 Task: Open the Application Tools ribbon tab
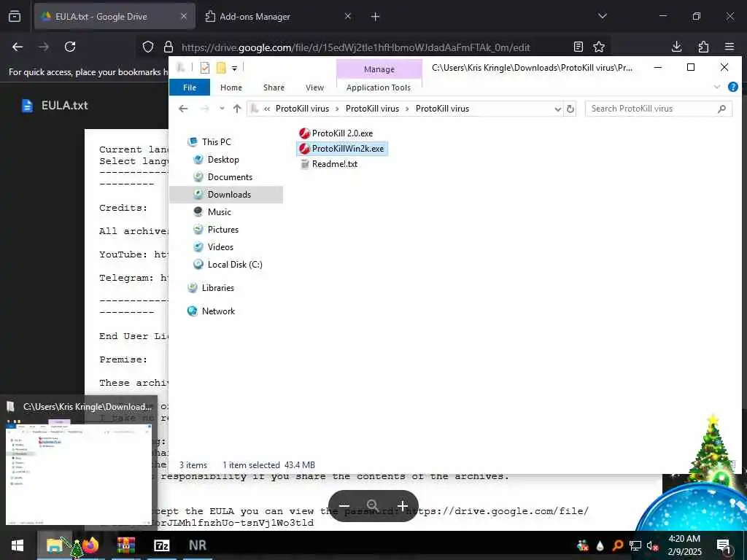(379, 87)
